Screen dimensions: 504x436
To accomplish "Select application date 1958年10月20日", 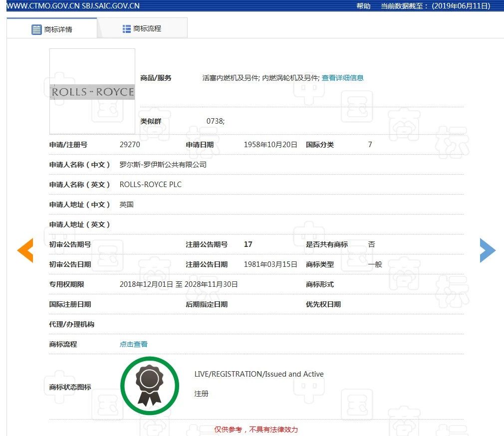I will pos(270,145).
